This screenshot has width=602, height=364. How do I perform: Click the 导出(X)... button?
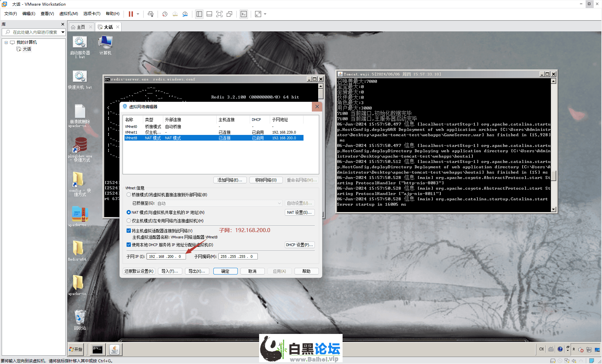[x=197, y=271]
